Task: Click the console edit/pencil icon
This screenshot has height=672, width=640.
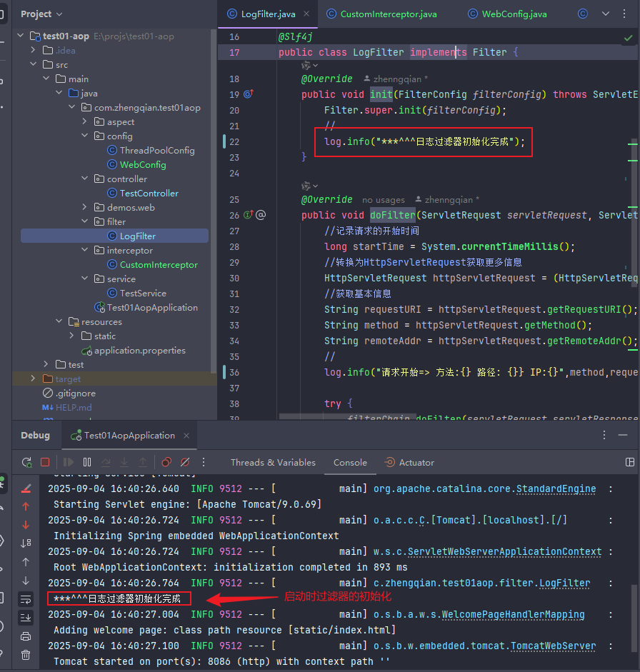Action: point(26,488)
